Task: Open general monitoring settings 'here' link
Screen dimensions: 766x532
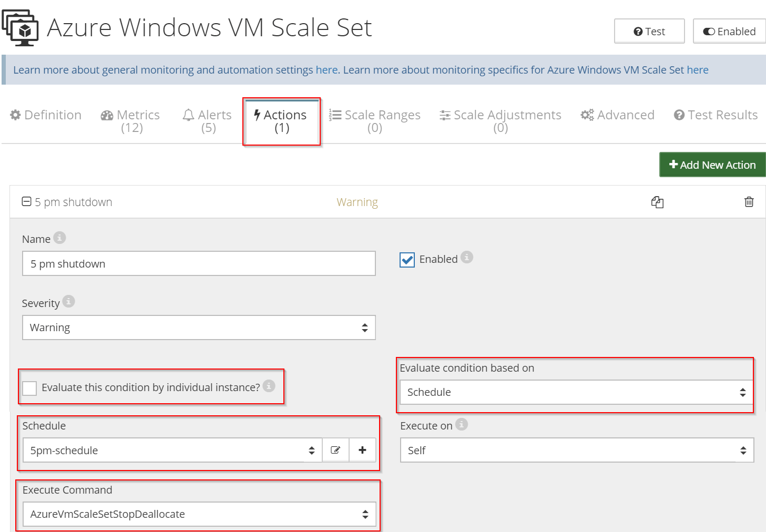Action: pyautogui.click(x=326, y=70)
